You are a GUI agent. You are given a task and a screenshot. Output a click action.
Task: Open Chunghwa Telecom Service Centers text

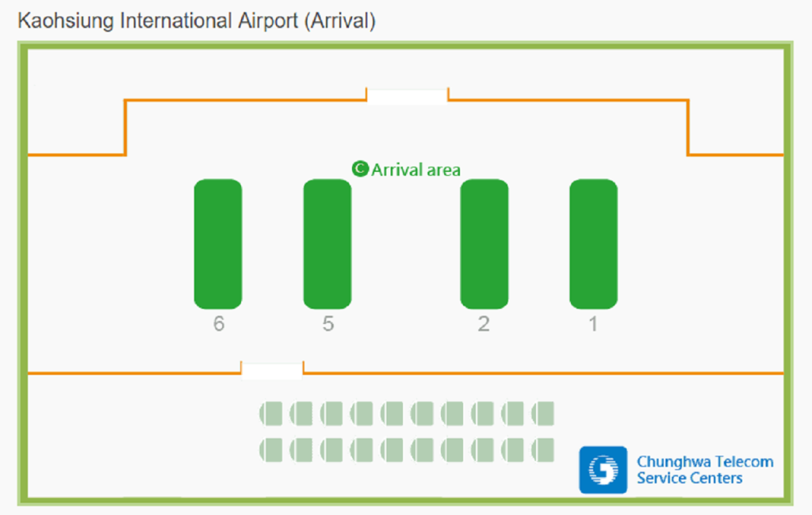(x=704, y=470)
